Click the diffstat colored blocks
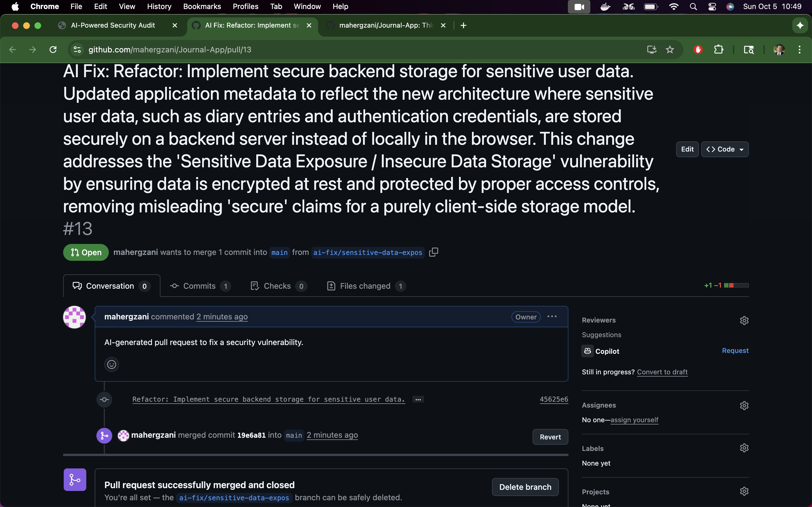 click(x=736, y=285)
